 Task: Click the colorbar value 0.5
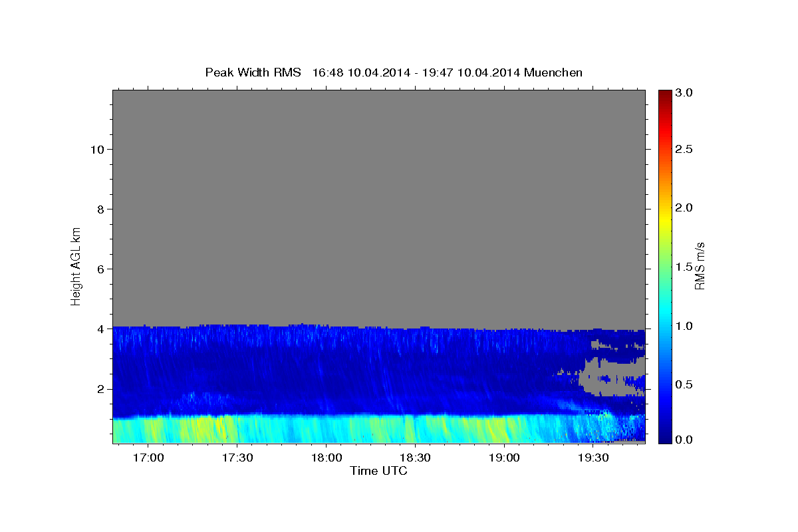point(684,384)
